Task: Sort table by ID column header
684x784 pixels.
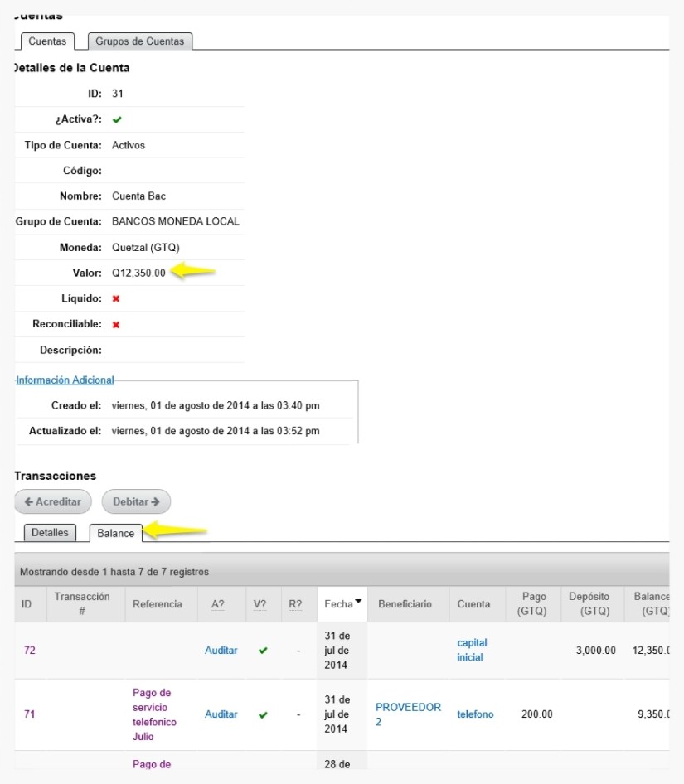Action: (x=27, y=604)
